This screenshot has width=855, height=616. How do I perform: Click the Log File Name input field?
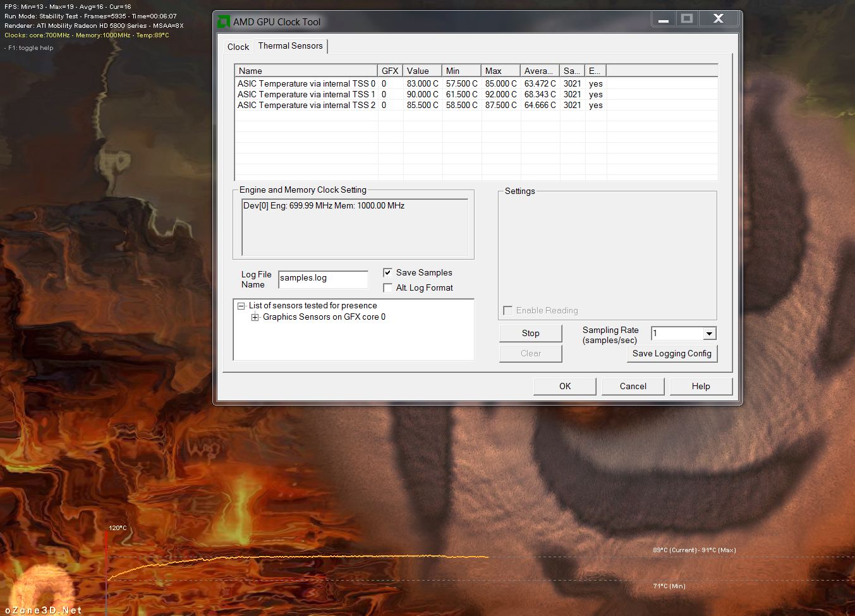323,279
